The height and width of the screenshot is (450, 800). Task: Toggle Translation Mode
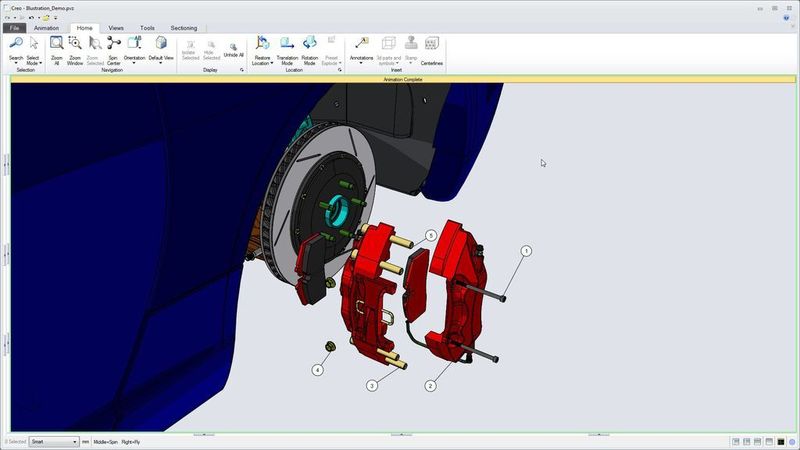[x=287, y=44]
